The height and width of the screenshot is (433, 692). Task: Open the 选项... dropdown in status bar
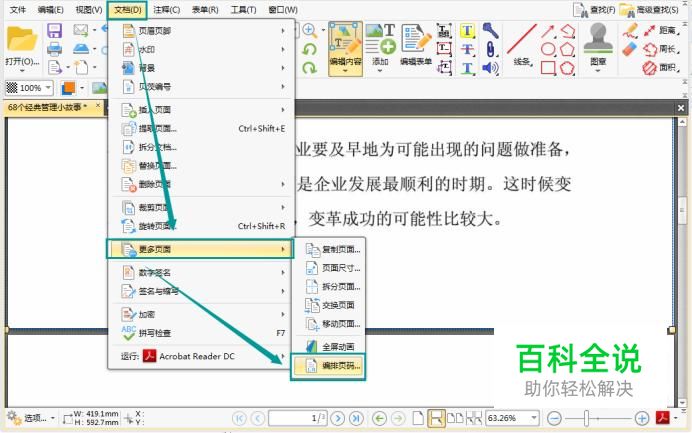[x=32, y=418]
